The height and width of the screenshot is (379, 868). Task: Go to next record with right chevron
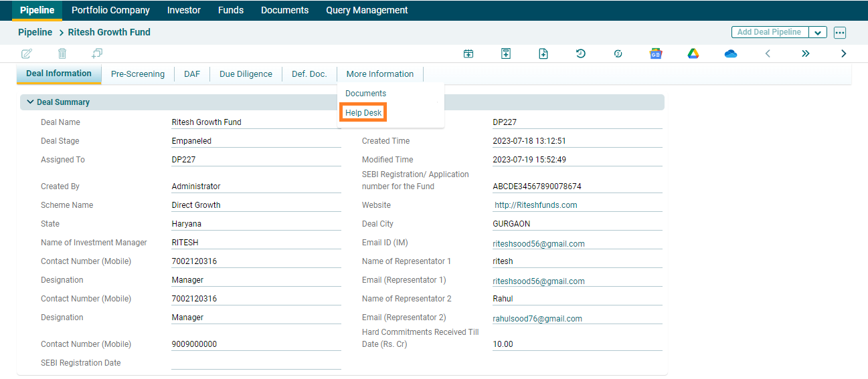[843, 53]
